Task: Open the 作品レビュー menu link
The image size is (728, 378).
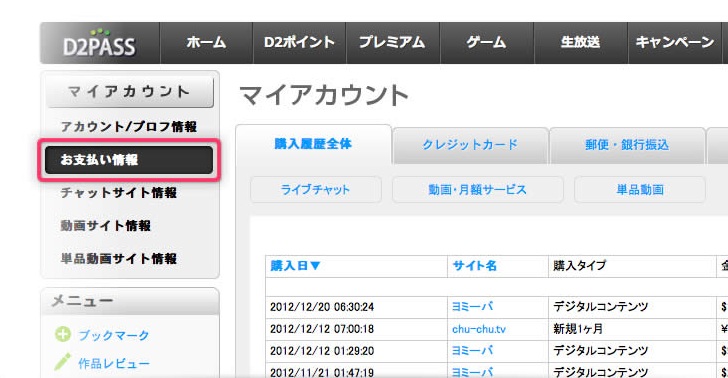Action: click(x=114, y=364)
